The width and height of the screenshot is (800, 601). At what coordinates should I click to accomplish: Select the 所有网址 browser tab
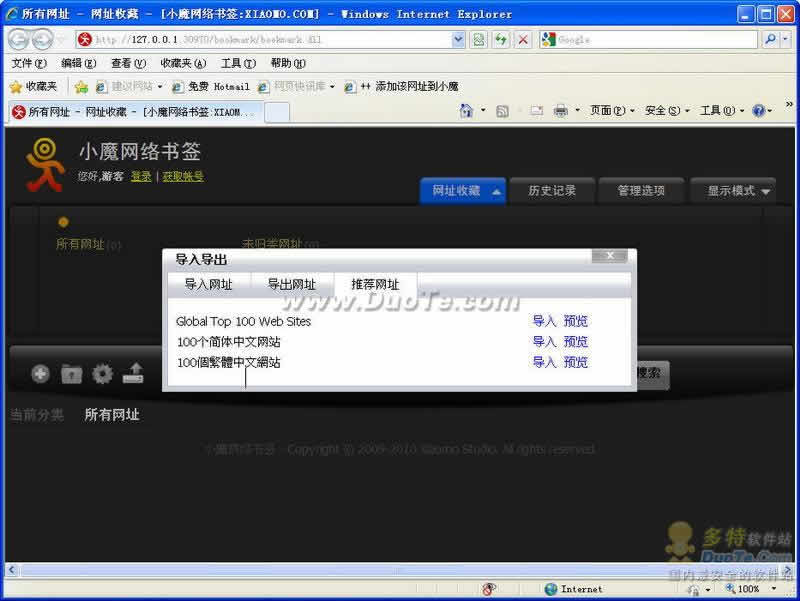[x=135, y=112]
